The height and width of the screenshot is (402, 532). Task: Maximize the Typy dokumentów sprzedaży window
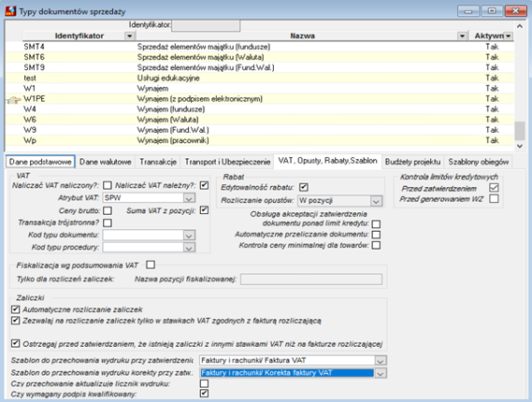(492, 11)
